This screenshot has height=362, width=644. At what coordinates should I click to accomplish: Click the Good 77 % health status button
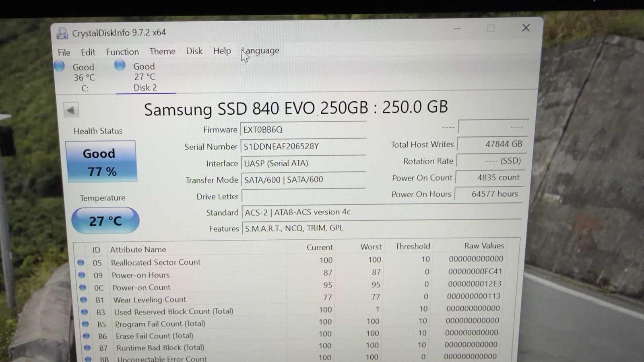pyautogui.click(x=101, y=162)
